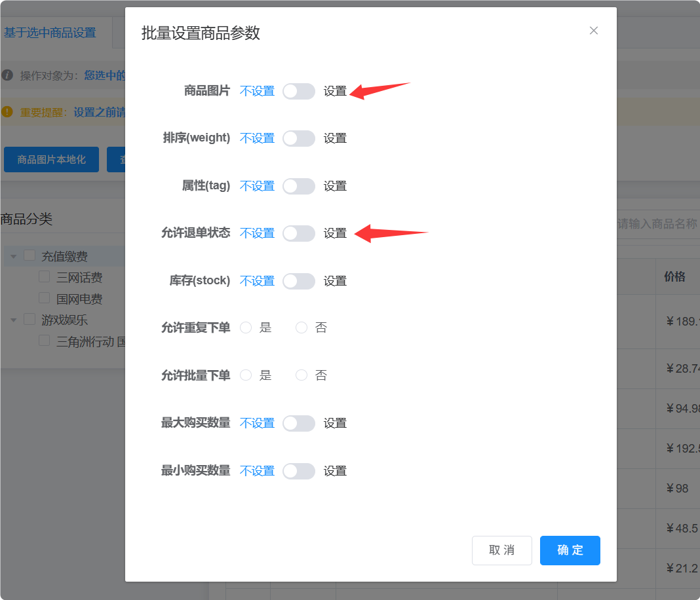Click the info icon beside 操作对象为
The width and height of the screenshot is (700, 600).
(x=7, y=75)
